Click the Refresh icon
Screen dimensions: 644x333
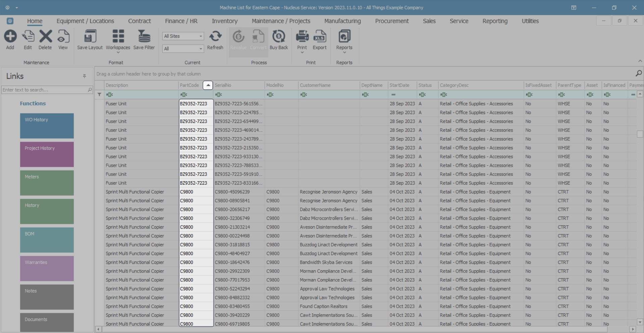[x=215, y=36]
